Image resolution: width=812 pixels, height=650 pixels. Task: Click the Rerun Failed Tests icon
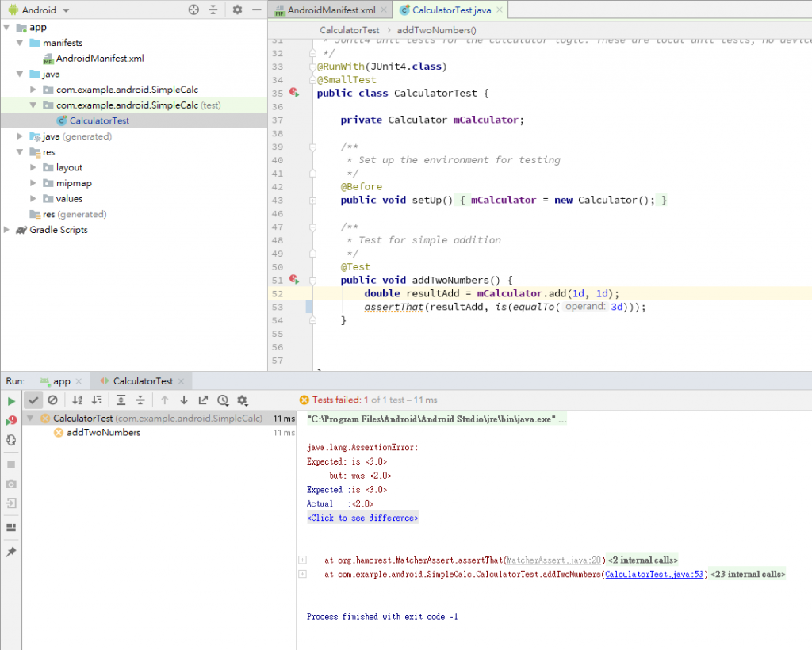click(11, 421)
